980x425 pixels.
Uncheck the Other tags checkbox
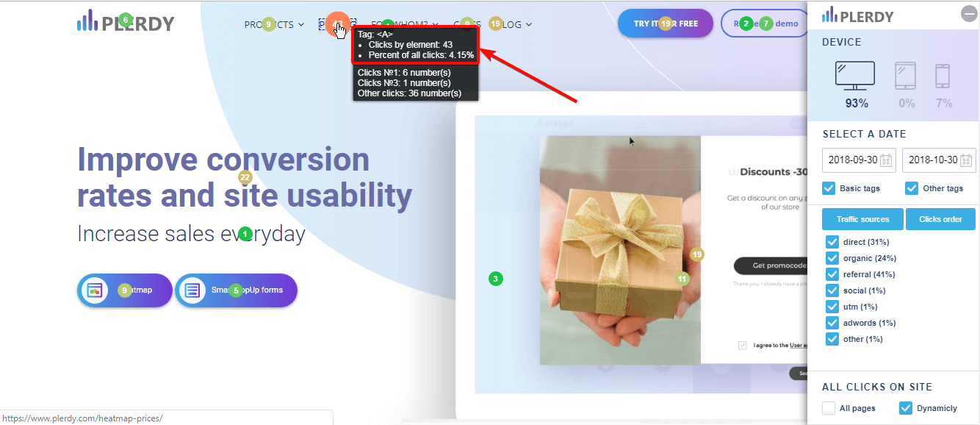pos(912,188)
